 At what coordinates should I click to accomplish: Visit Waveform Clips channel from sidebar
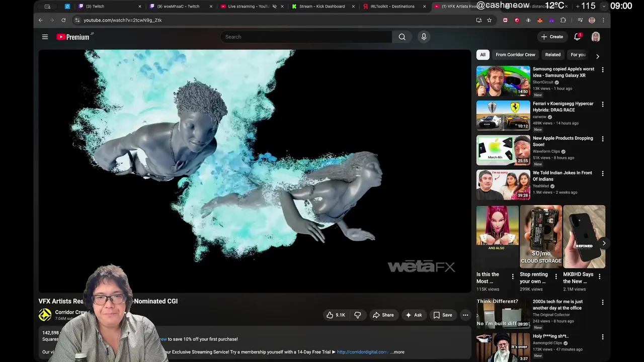[546, 151]
